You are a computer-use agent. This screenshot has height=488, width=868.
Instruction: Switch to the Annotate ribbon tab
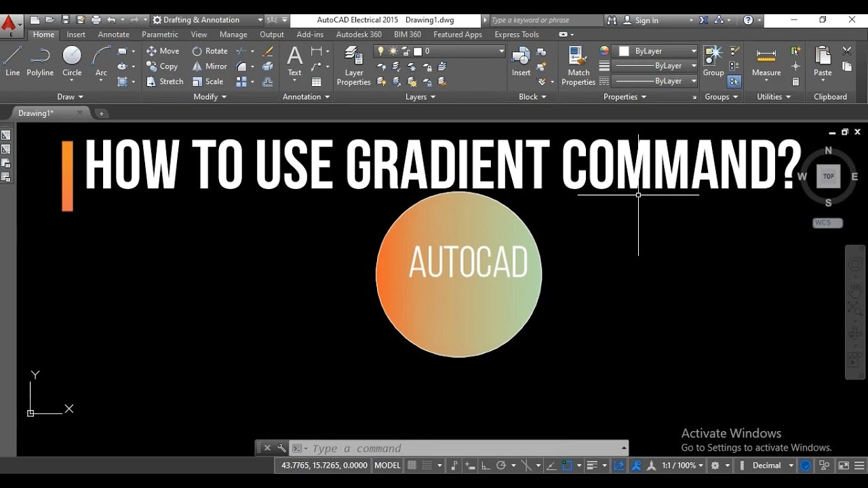click(113, 35)
